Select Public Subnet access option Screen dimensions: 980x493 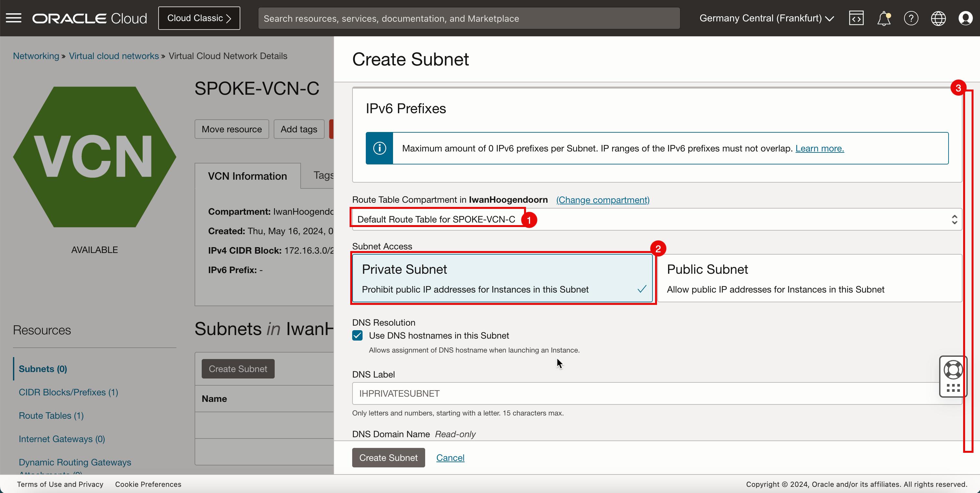[x=807, y=279]
